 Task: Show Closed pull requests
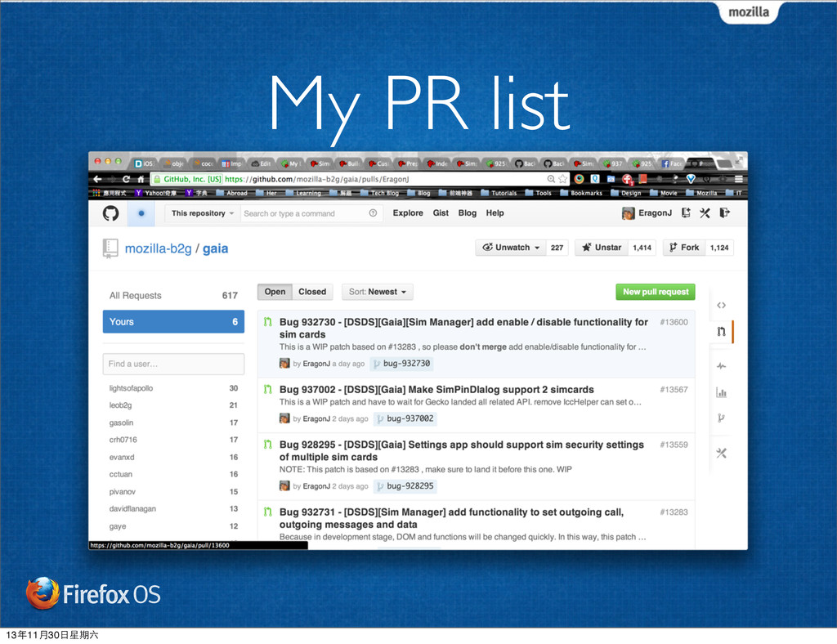312,292
